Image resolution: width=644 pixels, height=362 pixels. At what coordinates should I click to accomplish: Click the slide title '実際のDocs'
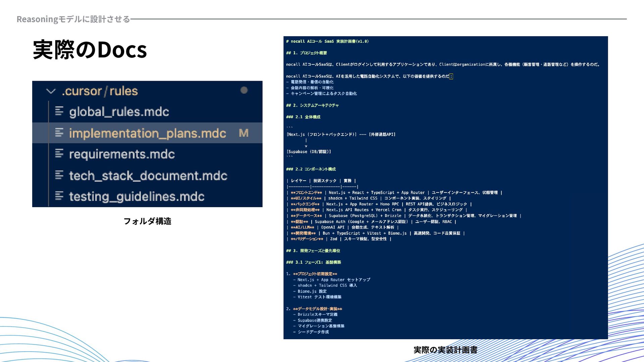90,50
